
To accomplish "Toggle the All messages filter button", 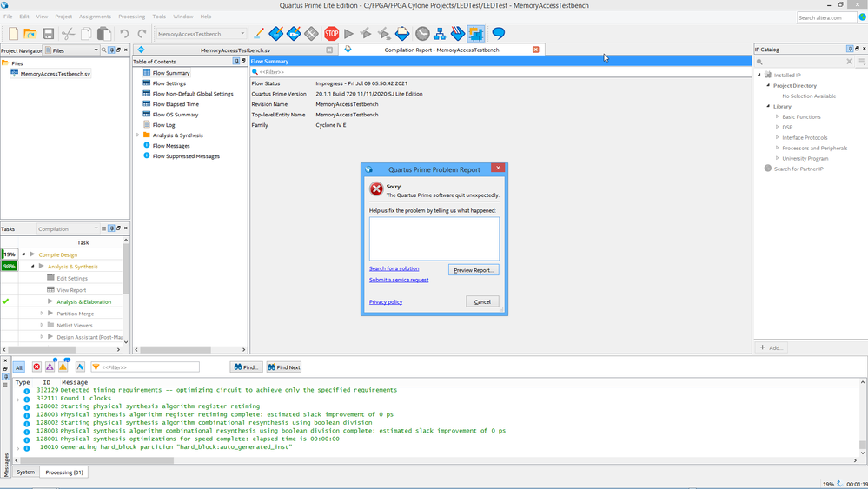I will pyautogui.click(x=18, y=367).
